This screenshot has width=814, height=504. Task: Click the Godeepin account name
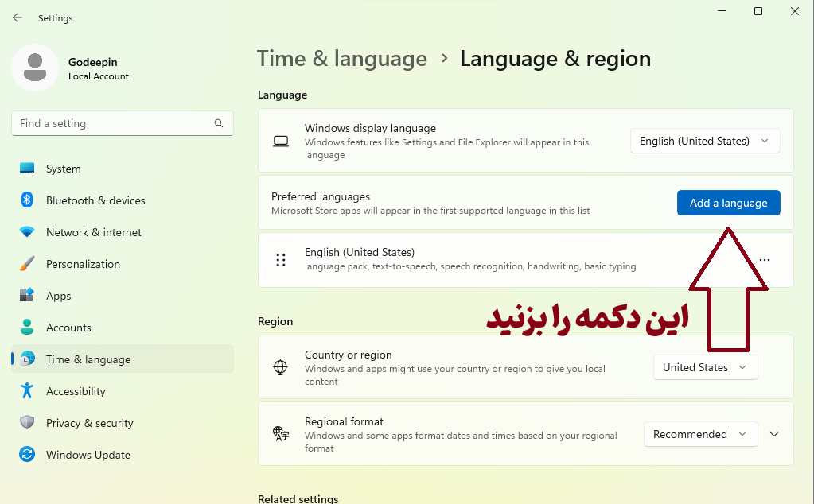[x=93, y=62]
